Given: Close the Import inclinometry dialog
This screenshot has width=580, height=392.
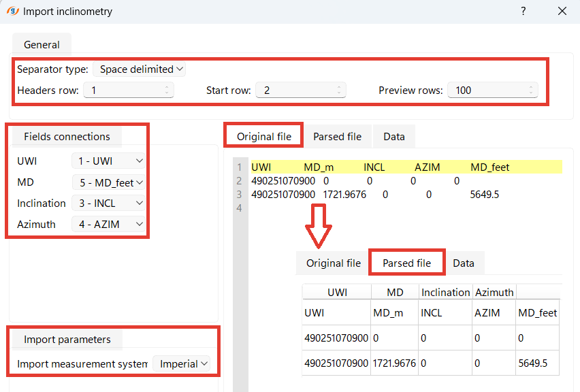Looking at the screenshot, I should click(562, 12).
